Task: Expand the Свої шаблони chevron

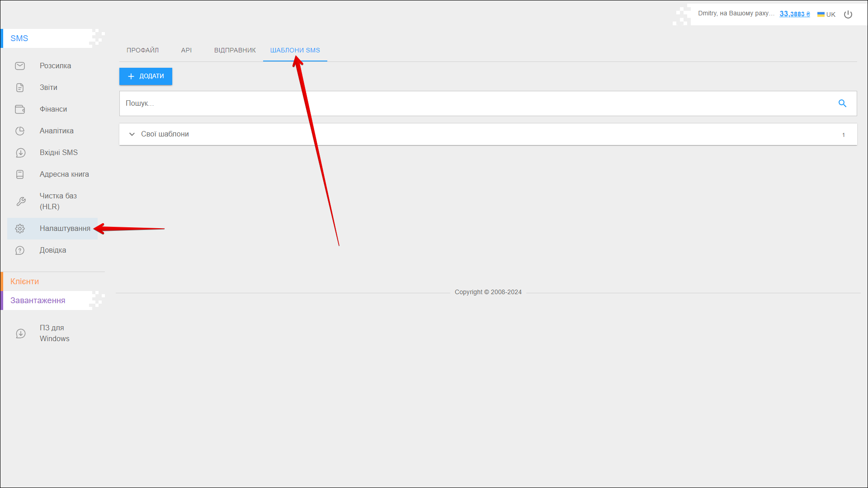Action: pyautogui.click(x=132, y=134)
